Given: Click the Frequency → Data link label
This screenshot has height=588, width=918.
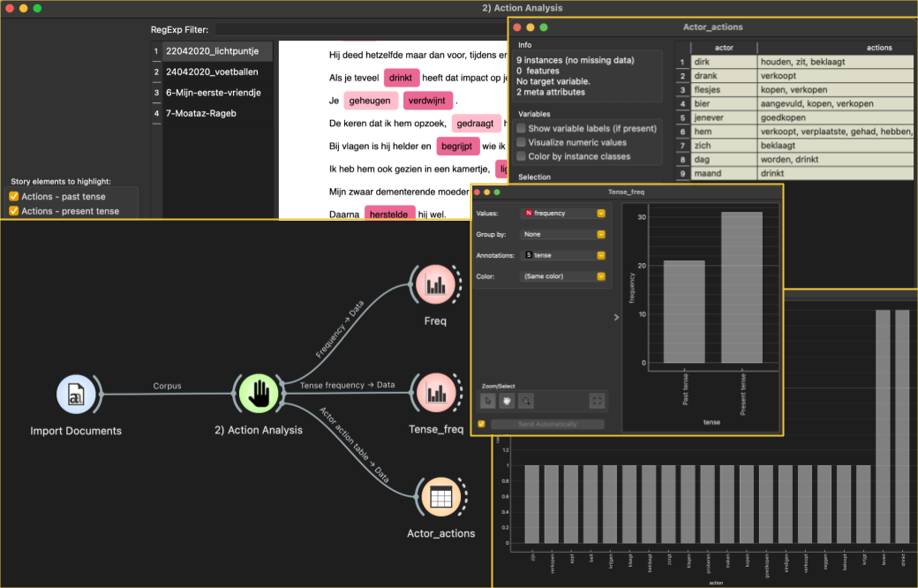Looking at the screenshot, I should [340, 329].
